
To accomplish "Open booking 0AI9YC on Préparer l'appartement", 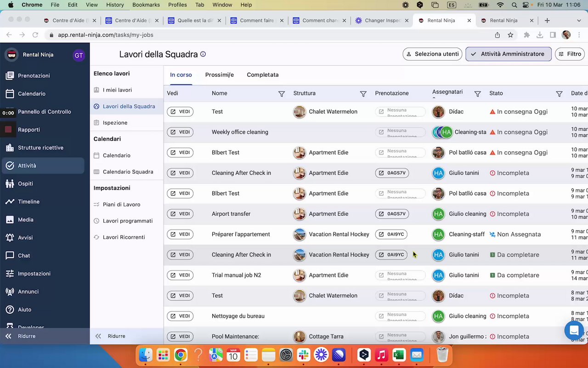I will 391,234.
